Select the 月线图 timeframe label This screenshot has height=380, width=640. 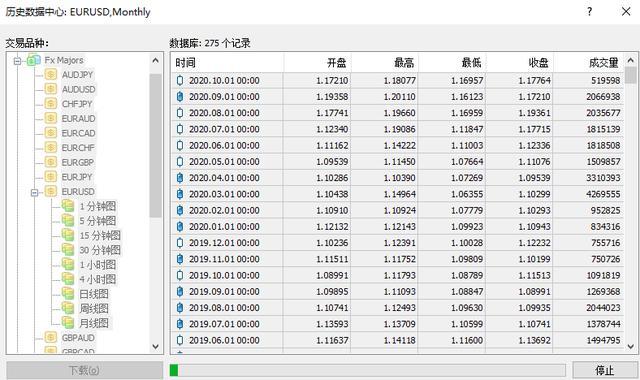pos(94,323)
